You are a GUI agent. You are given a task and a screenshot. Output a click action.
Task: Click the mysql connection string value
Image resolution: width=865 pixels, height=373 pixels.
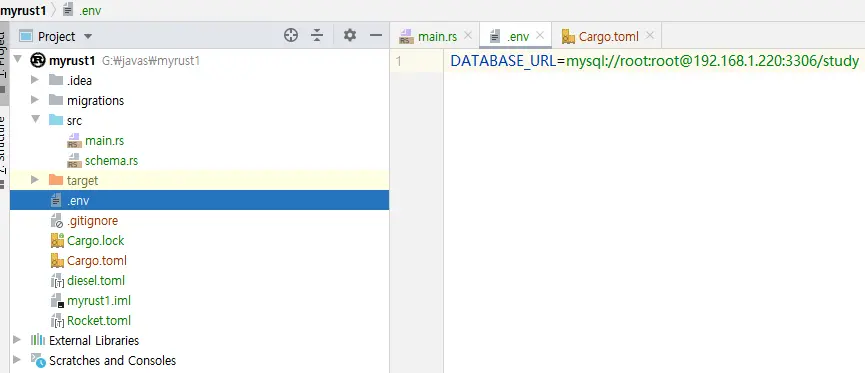[713, 61]
